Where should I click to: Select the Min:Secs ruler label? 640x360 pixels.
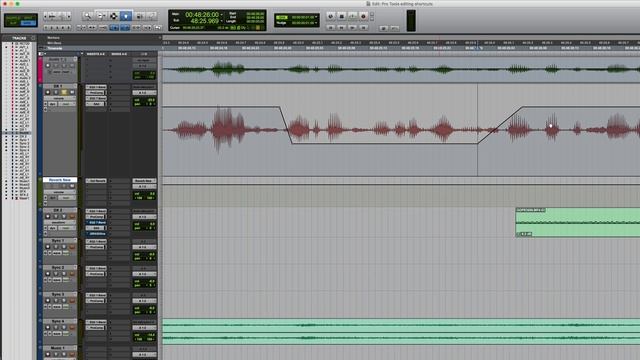pos(54,43)
